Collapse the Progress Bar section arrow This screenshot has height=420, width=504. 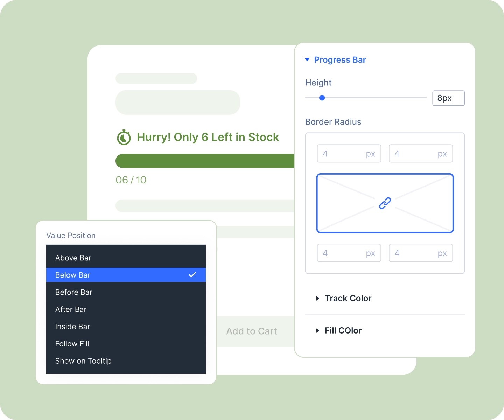[x=307, y=60]
